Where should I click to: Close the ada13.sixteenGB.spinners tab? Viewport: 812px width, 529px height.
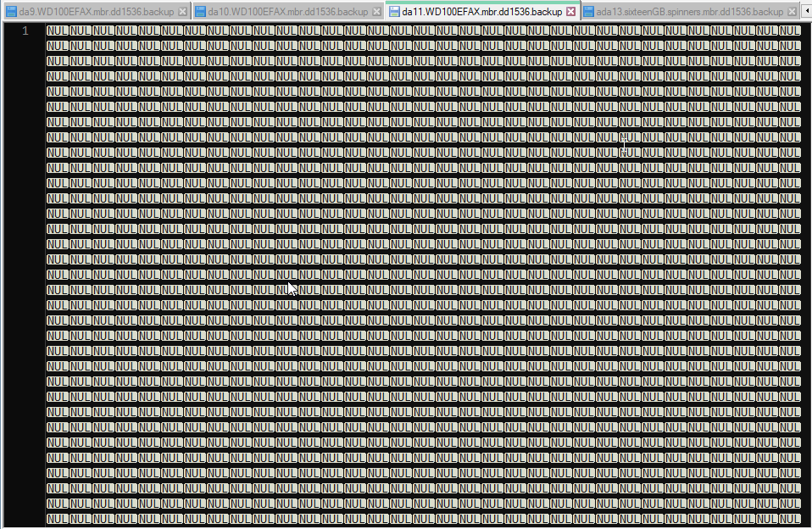792,11
